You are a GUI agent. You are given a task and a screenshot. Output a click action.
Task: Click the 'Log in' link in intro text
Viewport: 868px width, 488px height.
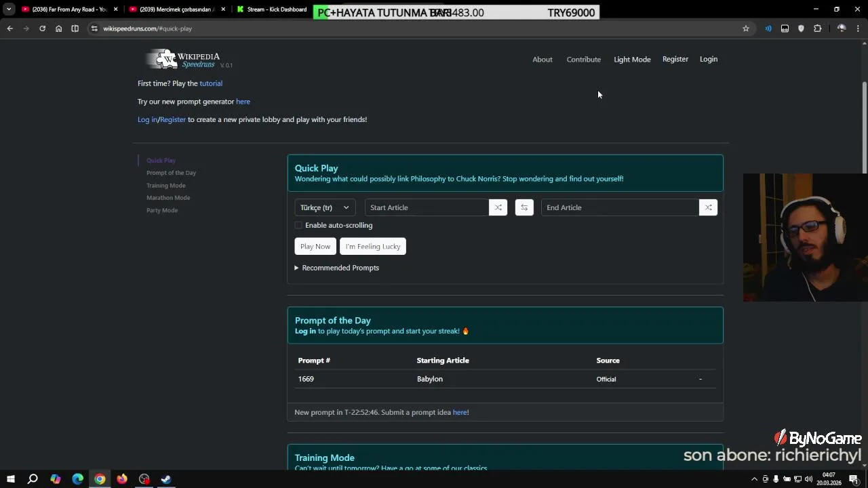(147, 119)
